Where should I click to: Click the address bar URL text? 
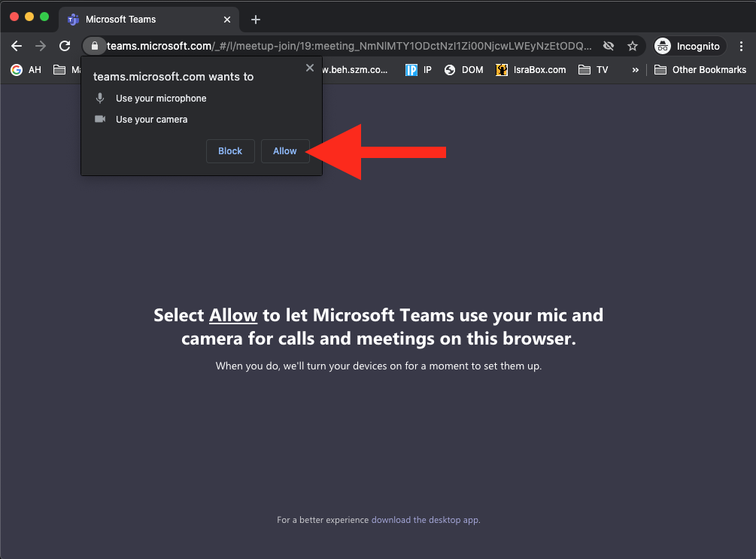(x=346, y=46)
